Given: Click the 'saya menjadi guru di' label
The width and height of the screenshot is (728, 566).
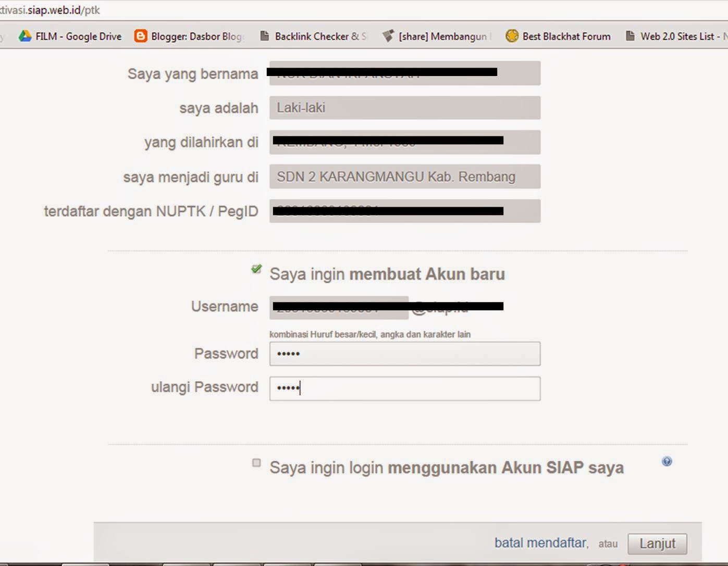Looking at the screenshot, I should click(191, 178).
